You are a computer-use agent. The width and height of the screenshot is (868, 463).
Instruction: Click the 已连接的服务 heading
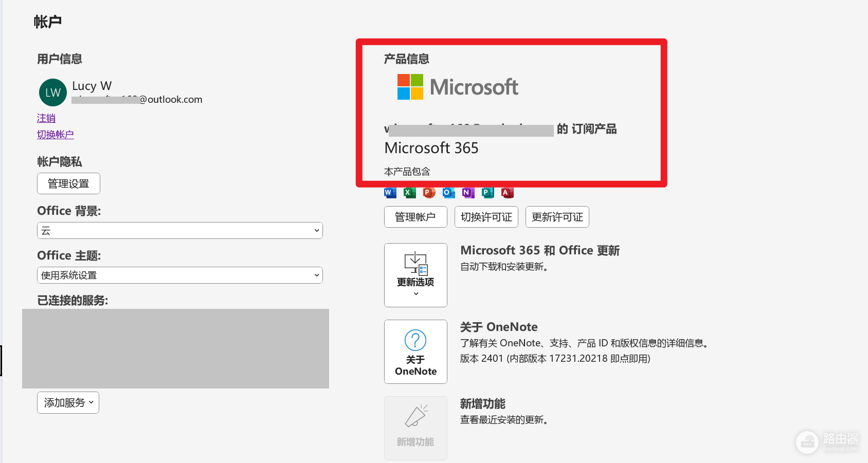tap(73, 301)
